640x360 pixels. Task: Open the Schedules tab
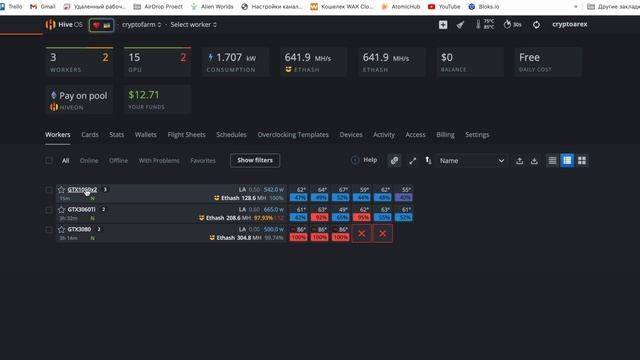[x=231, y=135]
